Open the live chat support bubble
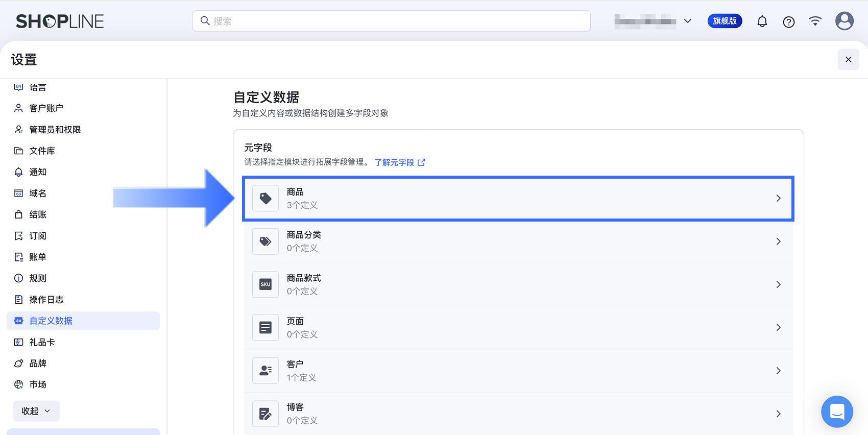This screenshot has width=868, height=435. (x=837, y=412)
